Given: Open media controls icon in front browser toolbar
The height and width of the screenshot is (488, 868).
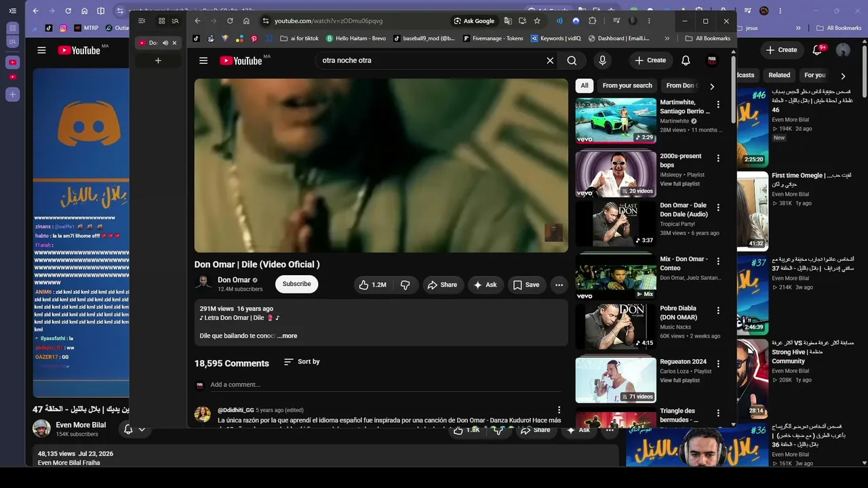Looking at the screenshot, I should point(616,21).
